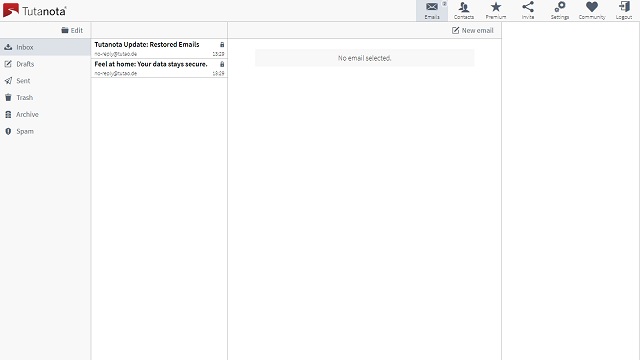Click the Spam shield icon
The height and width of the screenshot is (360, 640).
coord(8,131)
